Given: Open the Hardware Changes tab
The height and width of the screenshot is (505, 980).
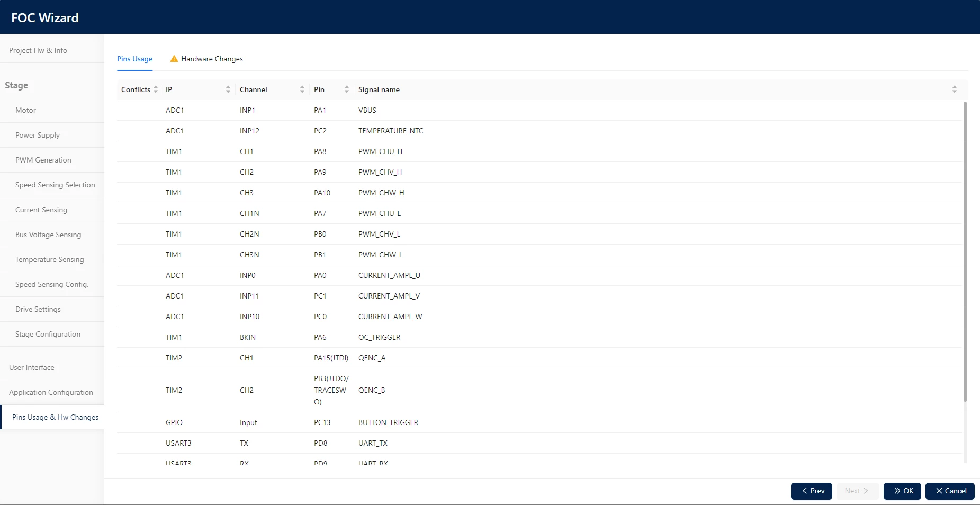Looking at the screenshot, I should click(206, 59).
